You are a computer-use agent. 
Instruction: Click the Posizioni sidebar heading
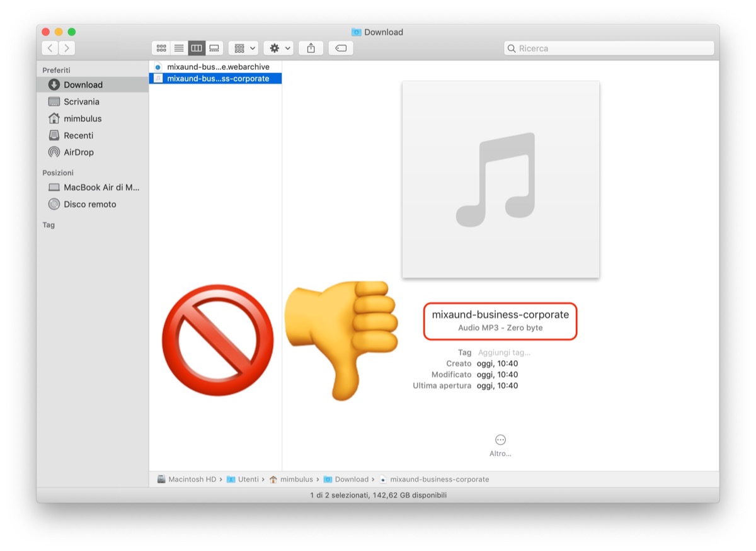click(58, 173)
